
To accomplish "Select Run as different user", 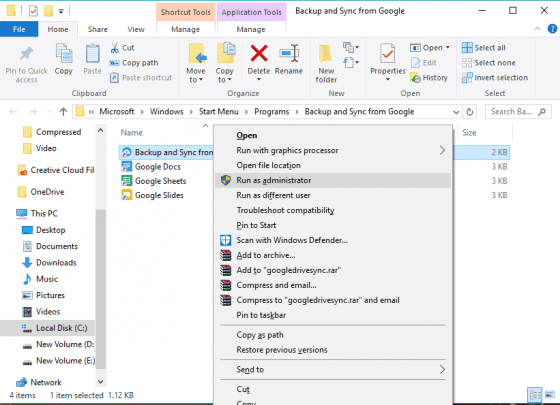I will (333, 195).
